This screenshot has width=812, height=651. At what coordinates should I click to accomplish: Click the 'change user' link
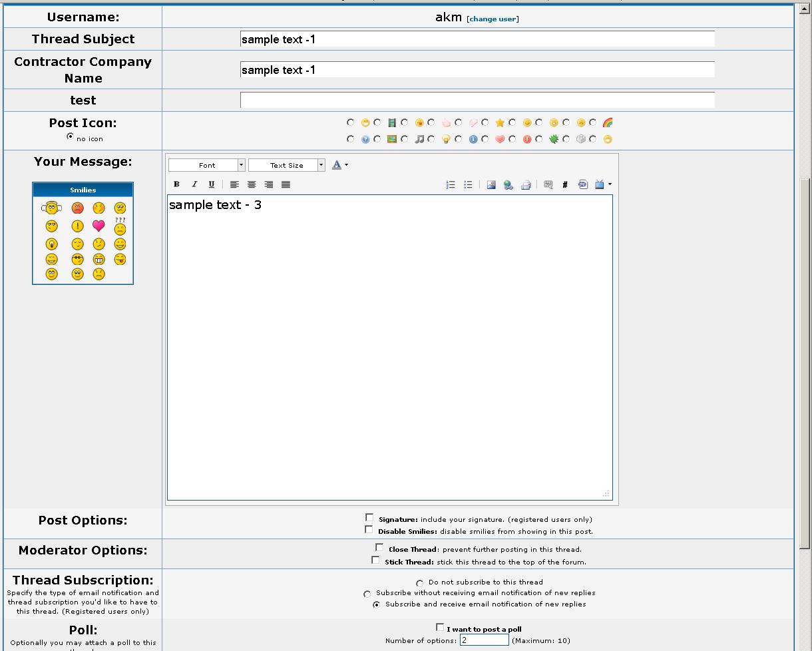click(493, 19)
